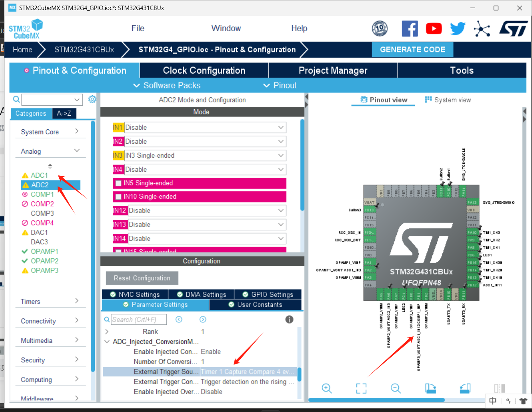Open the IN1 mode dropdown
Viewport: 532px width, 412px height.
tap(205, 127)
